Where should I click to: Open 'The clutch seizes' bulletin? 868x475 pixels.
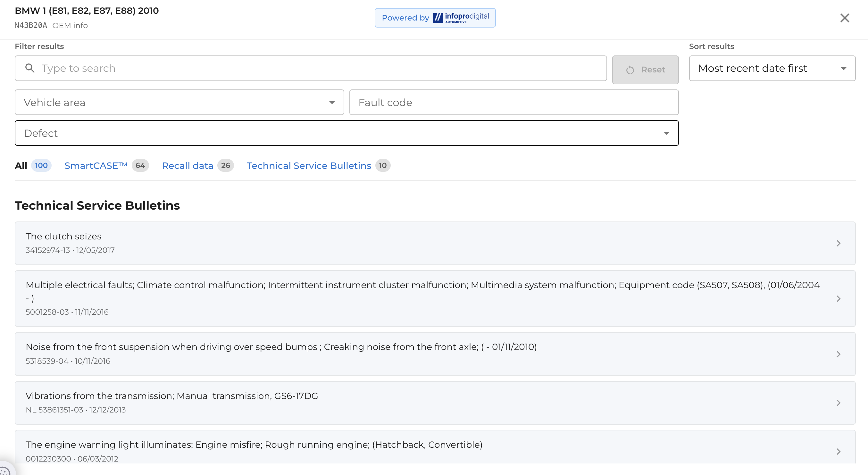click(x=435, y=243)
